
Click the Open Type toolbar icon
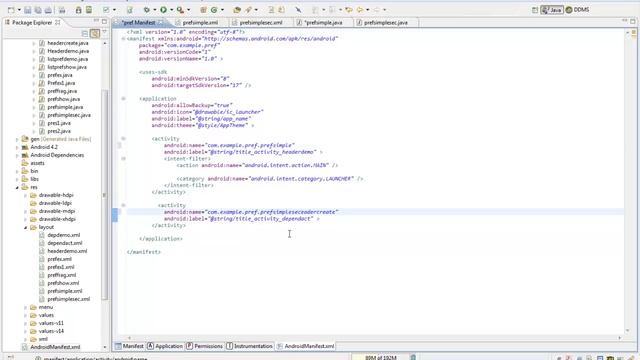[237, 10]
